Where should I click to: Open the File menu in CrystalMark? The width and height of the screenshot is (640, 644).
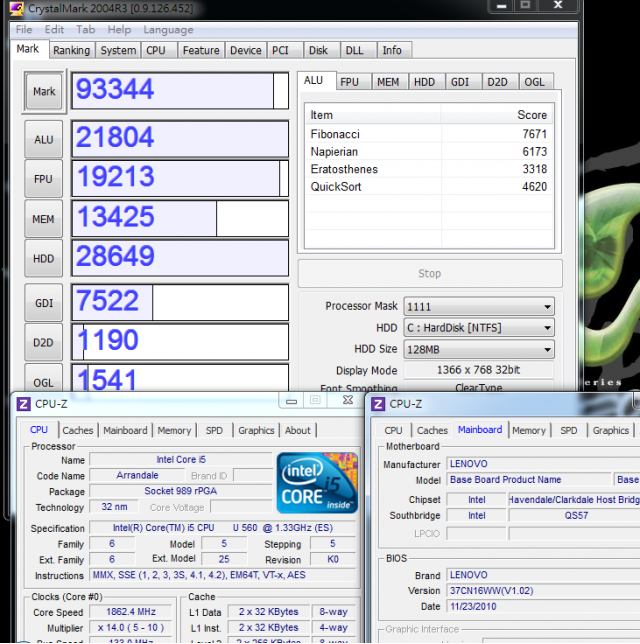click(24, 30)
